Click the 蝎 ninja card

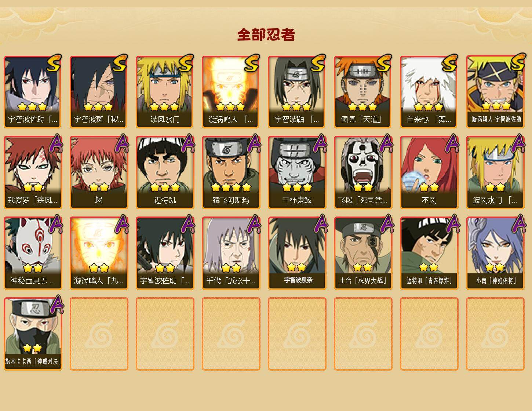[99, 172]
